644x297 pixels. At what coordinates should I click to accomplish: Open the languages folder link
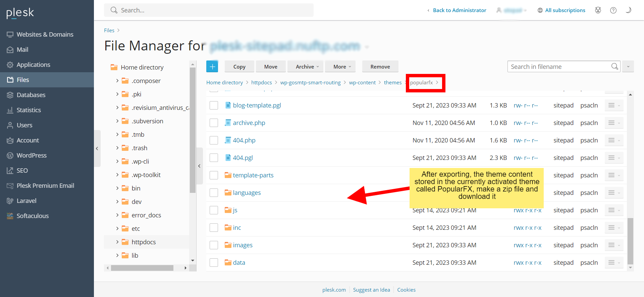pyautogui.click(x=247, y=193)
